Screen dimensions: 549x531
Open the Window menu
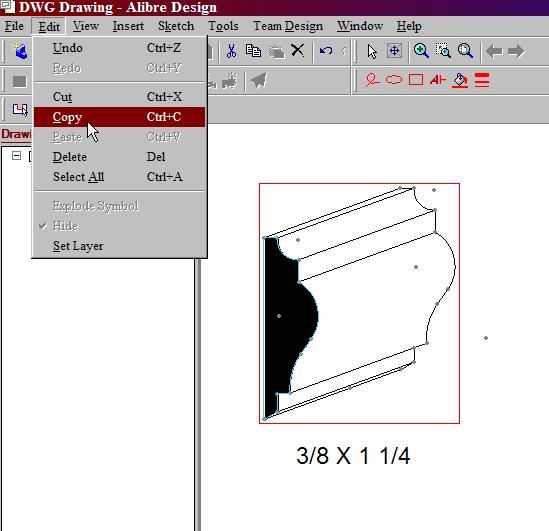[360, 26]
